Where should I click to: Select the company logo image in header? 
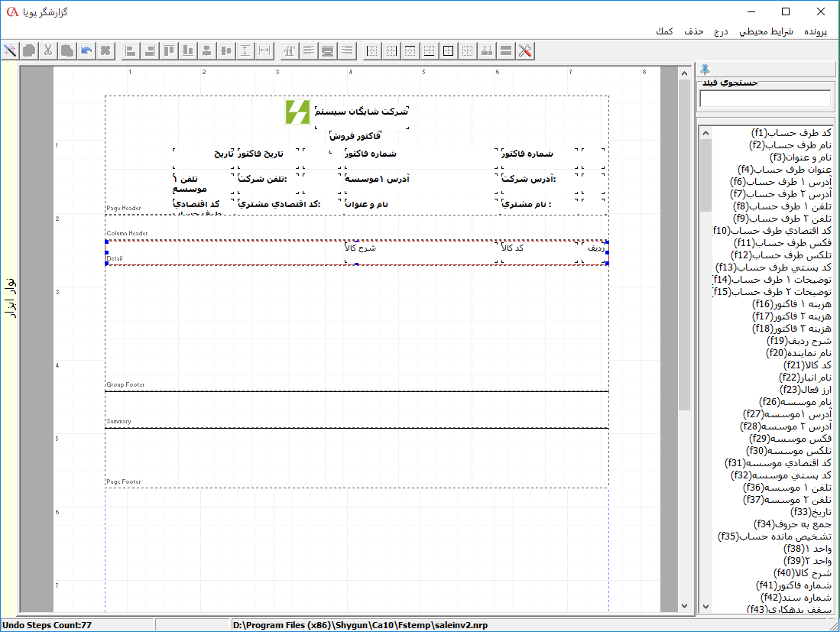(297, 112)
